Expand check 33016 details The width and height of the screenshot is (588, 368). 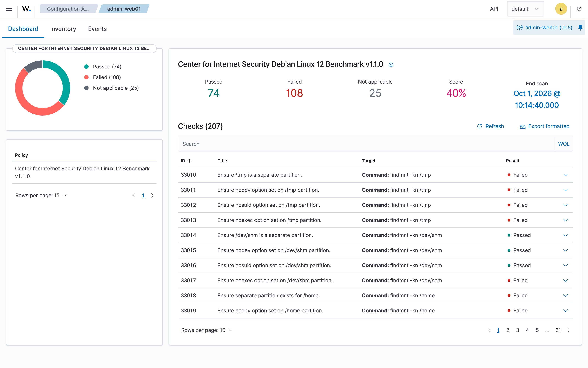click(565, 265)
